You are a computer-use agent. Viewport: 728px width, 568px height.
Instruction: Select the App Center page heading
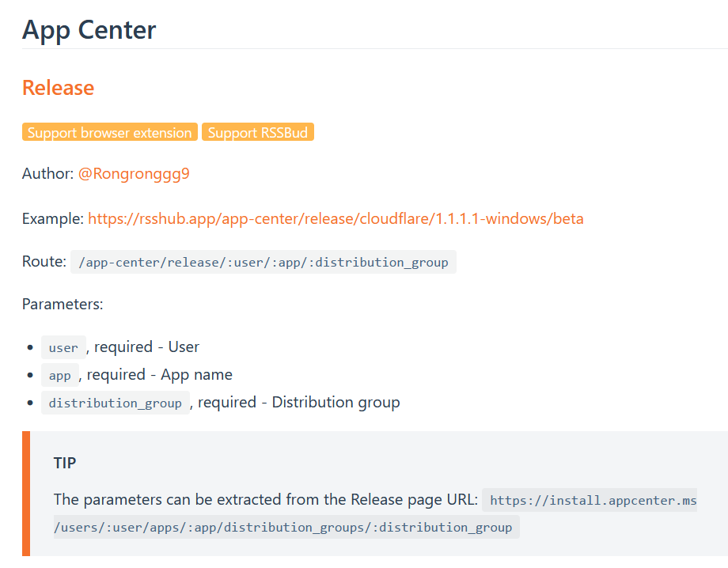point(89,30)
